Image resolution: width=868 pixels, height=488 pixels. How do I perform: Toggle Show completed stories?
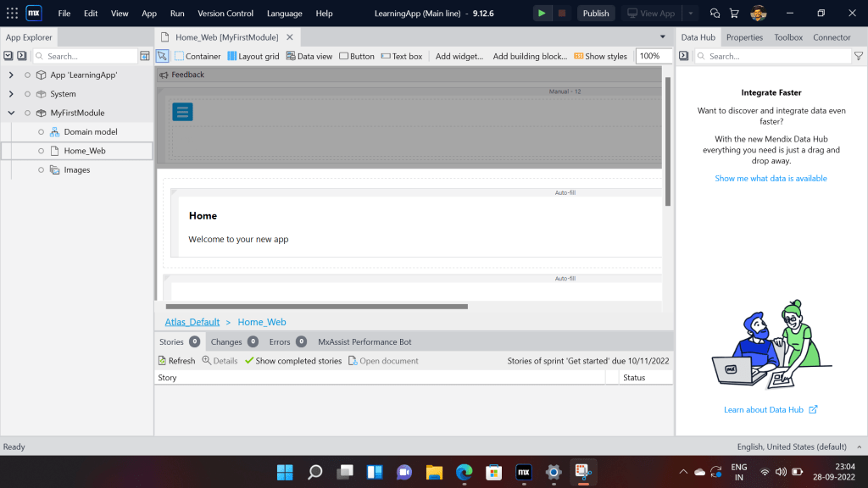coord(293,361)
